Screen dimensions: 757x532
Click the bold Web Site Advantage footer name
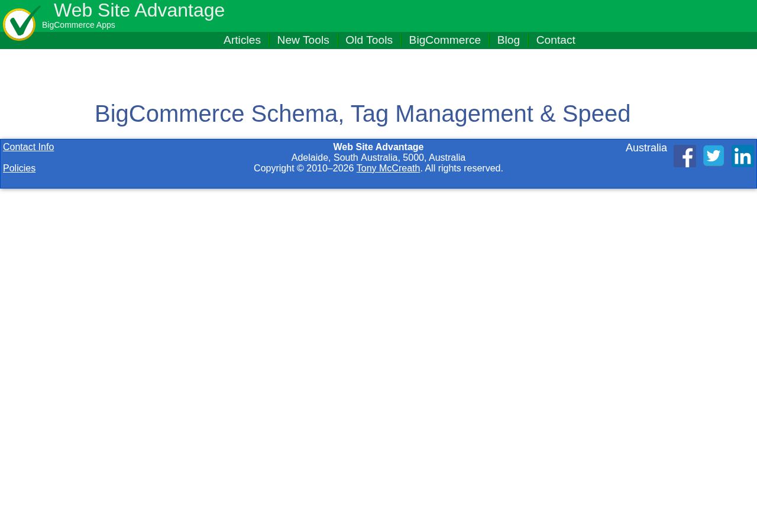(378, 147)
